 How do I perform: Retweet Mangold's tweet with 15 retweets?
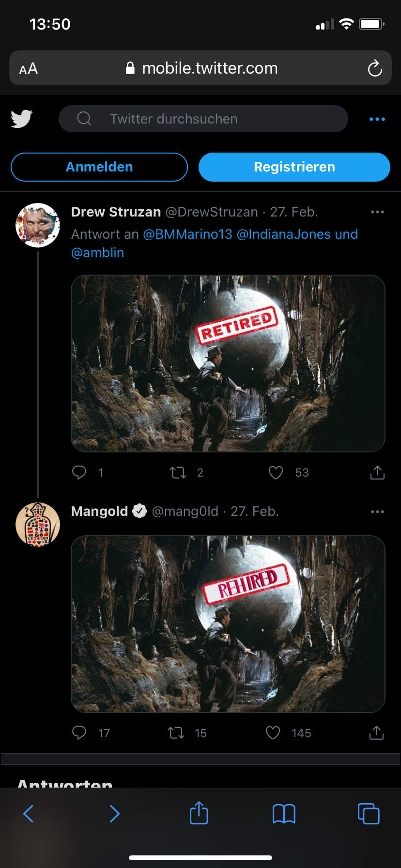coord(176,733)
